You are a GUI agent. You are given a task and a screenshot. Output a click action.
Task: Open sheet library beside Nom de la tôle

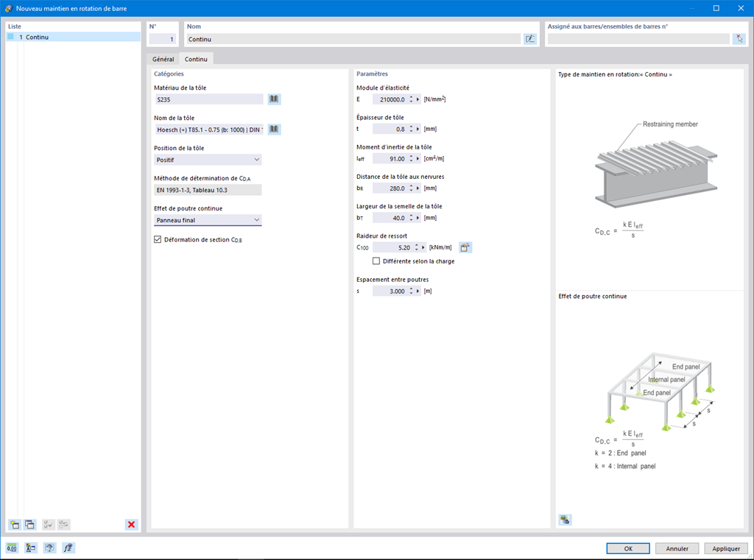pos(274,130)
